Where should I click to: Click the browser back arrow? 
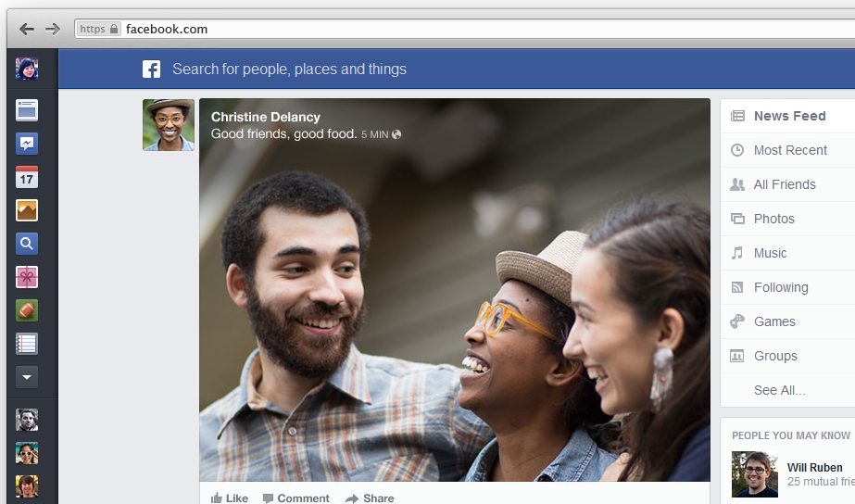pyautogui.click(x=27, y=29)
